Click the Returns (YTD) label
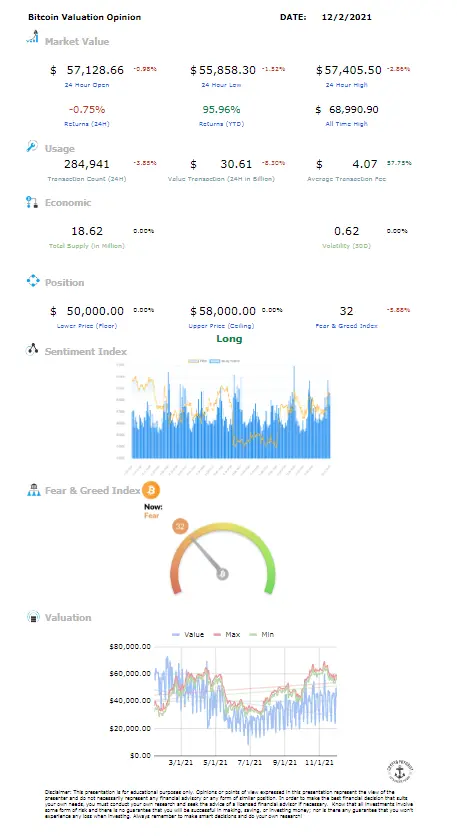 (x=220, y=124)
